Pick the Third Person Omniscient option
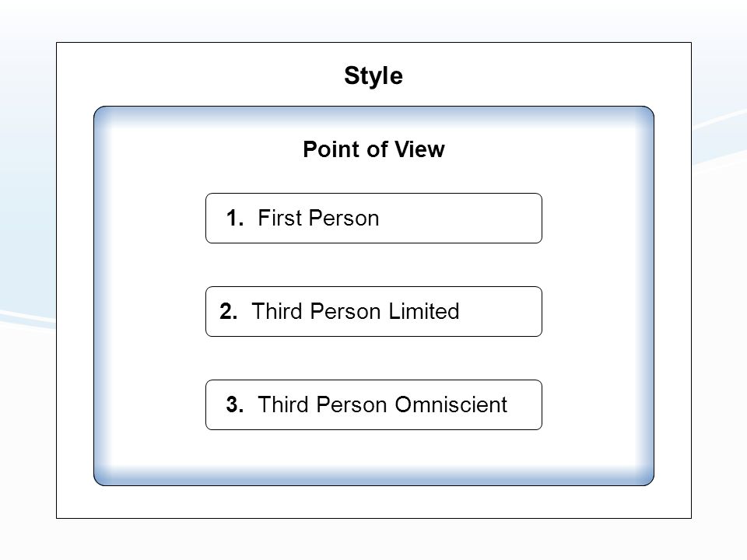The width and height of the screenshot is (747, 560). (373, 404)
